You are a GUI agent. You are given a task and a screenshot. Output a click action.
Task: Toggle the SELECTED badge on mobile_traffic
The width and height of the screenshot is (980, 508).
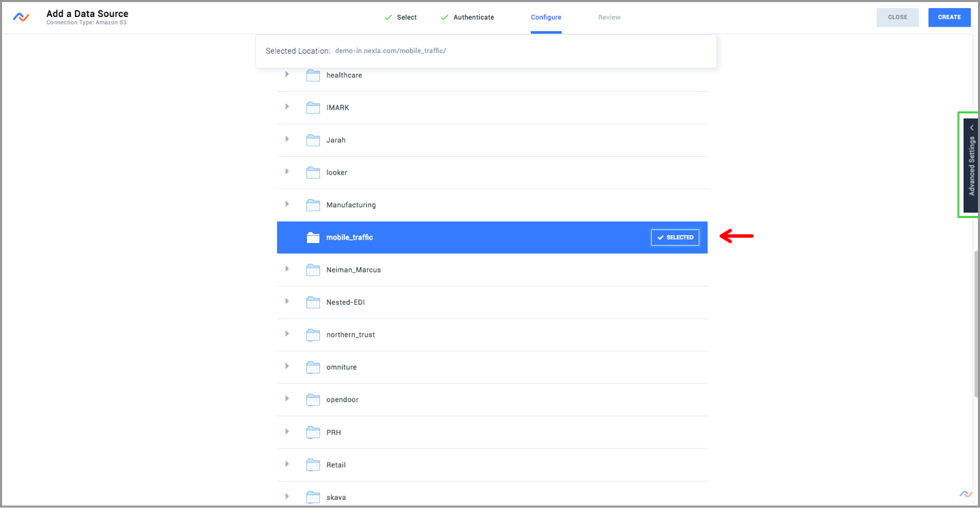click(x=675, y=237)
